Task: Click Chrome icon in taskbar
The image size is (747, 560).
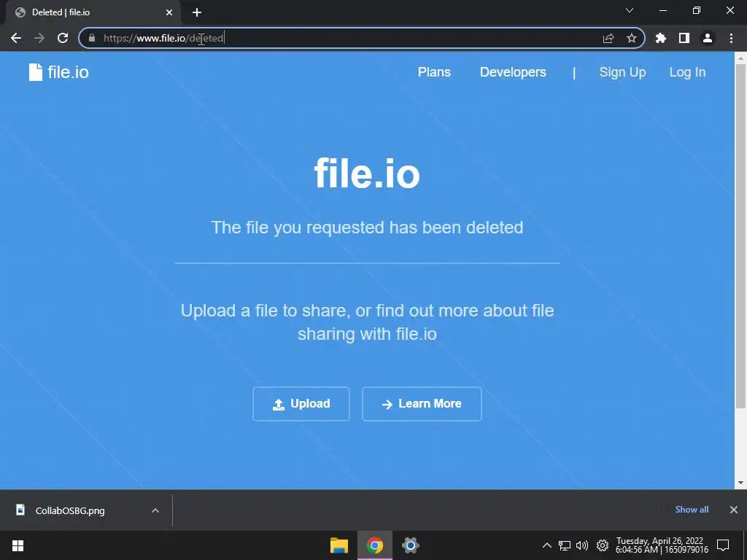Action: [x=375, y=545]
